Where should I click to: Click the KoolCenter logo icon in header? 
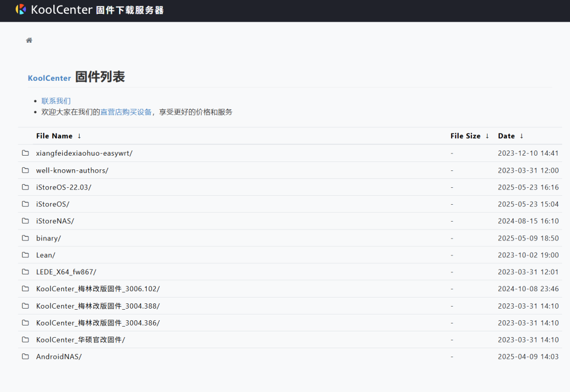click(21, 9)
